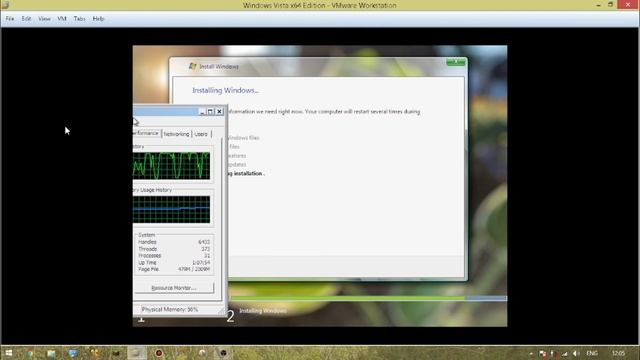Click the Threads row in System section
Image resolution: width=640 pixels, height=360 pixels.
coord(174,249)
